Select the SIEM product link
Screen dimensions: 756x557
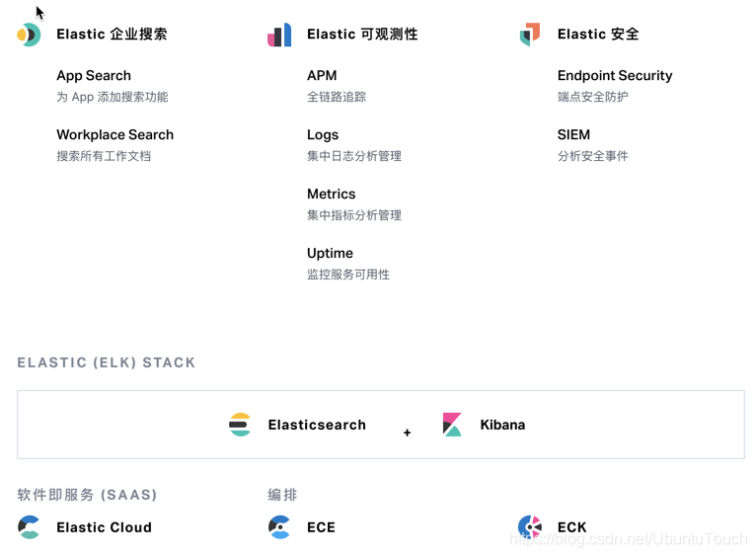[x=573, y=134]
